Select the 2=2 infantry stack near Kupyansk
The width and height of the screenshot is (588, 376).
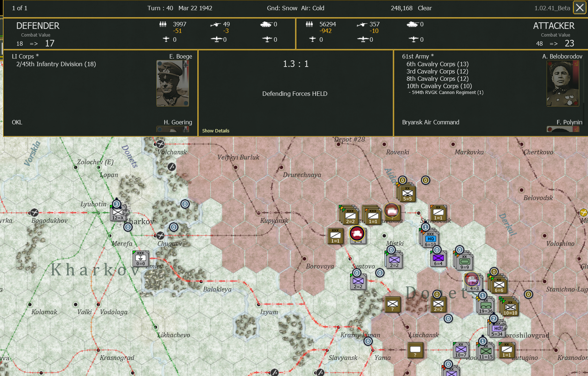tap(350, 216)
